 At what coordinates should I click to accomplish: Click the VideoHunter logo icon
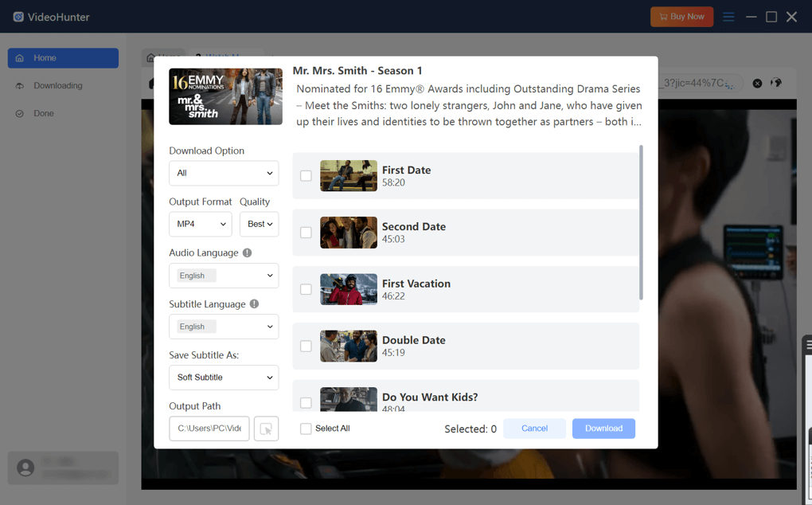click(19, 16)
